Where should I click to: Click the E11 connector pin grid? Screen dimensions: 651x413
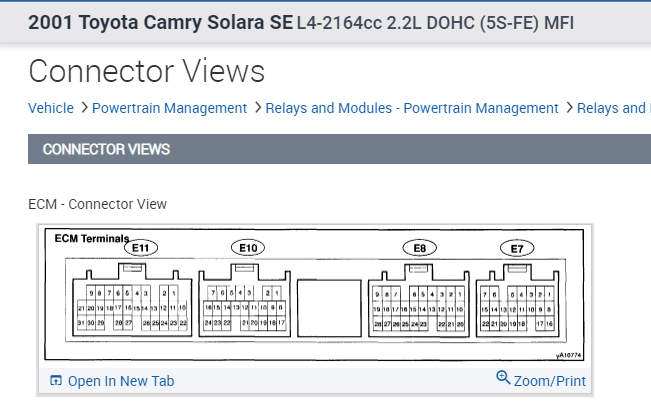131,308
